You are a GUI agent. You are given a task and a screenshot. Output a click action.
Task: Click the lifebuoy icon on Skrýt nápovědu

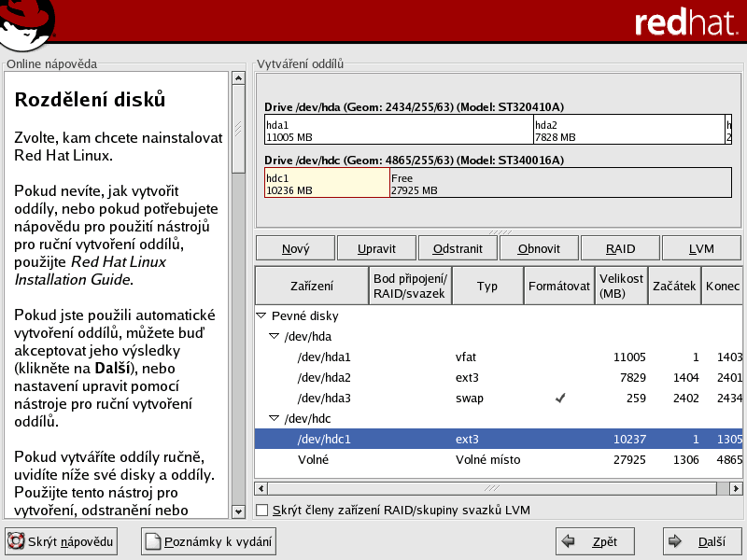point(16,541)
